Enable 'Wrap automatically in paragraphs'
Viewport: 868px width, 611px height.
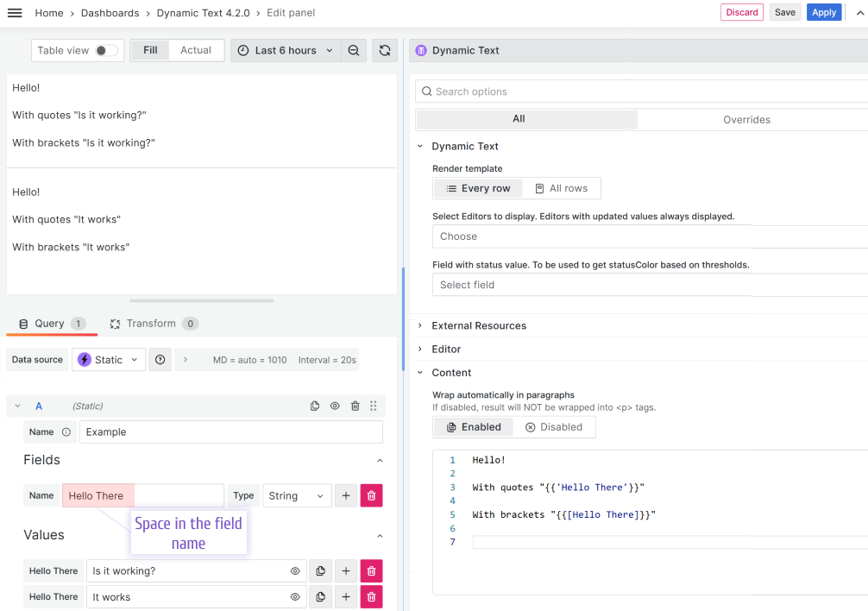473,426
